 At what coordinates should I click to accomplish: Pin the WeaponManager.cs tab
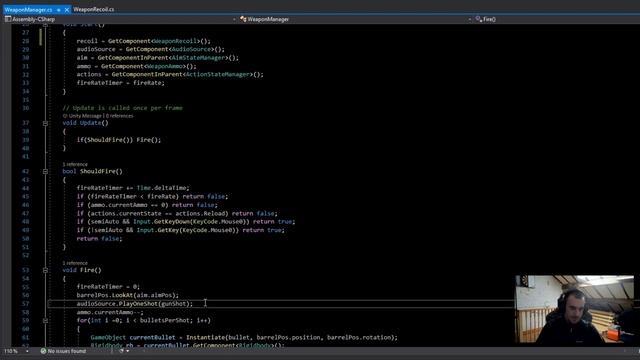(58, 9)
